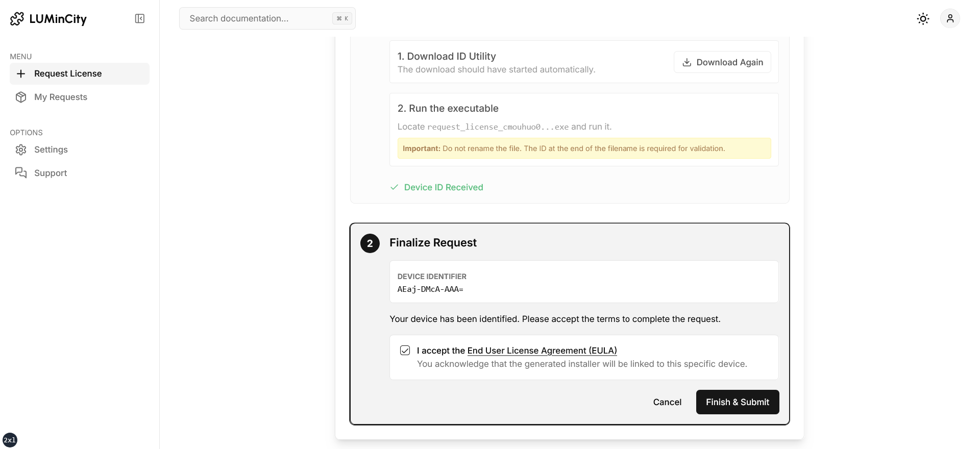
Task: Click device identifier AEaj-DMcA-AAA=
Action: pyautogui.click(x=430, y=289)
